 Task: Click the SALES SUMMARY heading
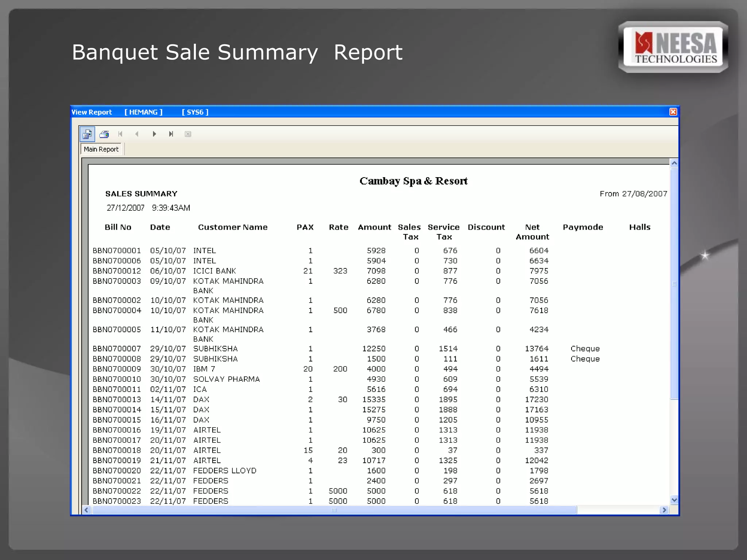[x=141, y=194]
